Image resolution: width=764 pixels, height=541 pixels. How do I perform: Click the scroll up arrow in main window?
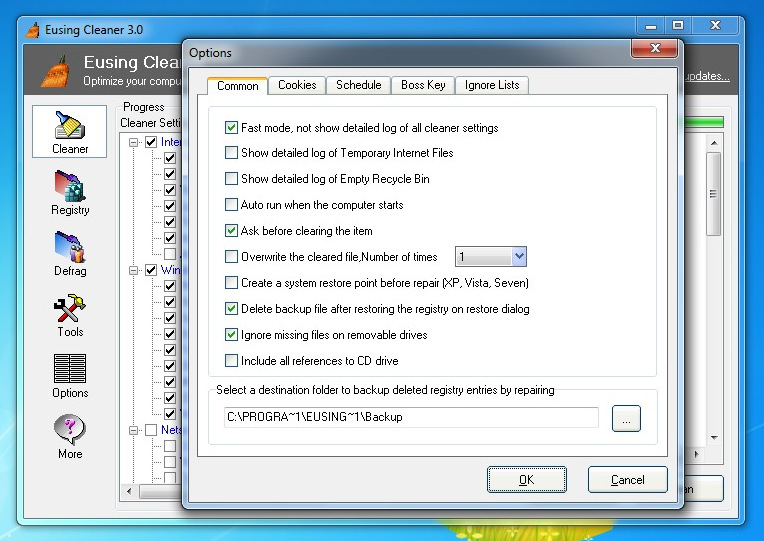pos(714,143)
